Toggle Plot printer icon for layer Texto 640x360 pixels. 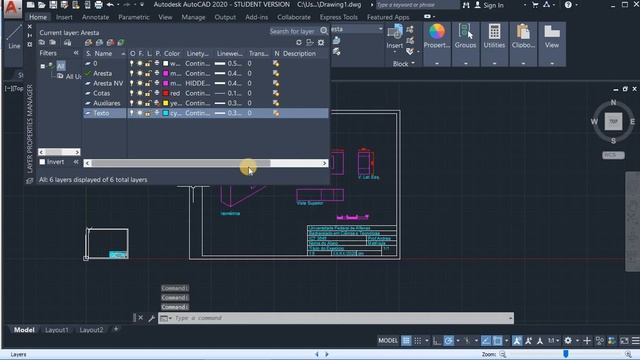coord(157,113)
